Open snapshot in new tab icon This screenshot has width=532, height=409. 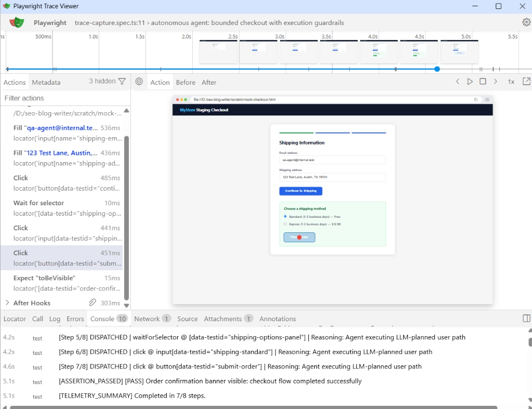click(x=526, y=82)
